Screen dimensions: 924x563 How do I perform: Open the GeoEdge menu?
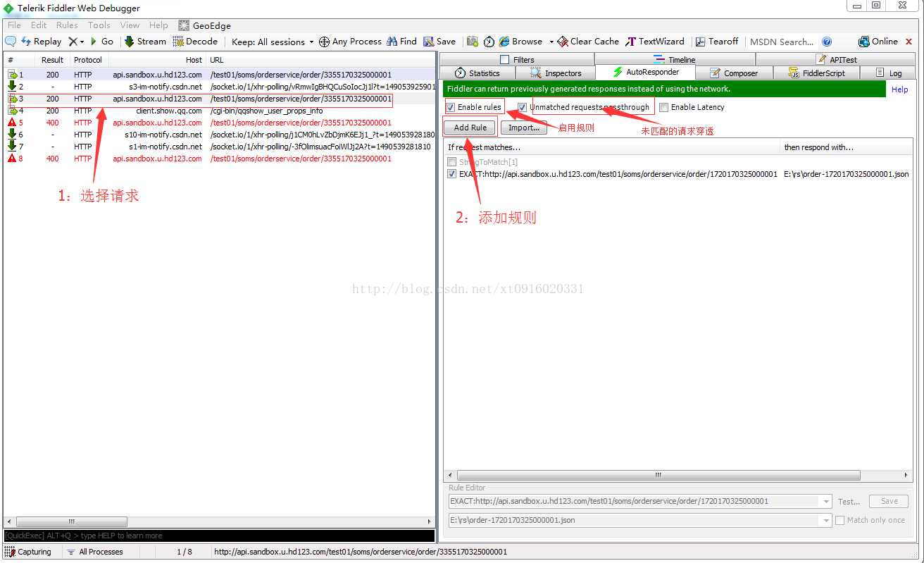tap(204, 25)
